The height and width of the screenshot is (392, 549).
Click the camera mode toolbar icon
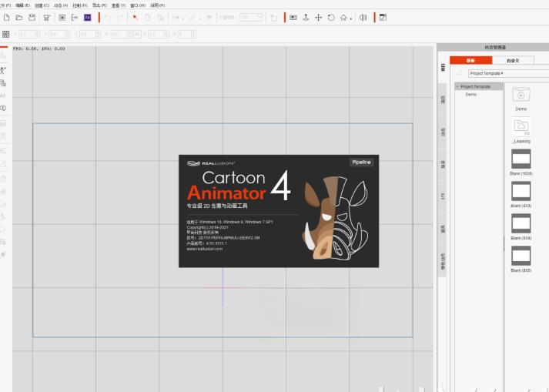[293, 17]
